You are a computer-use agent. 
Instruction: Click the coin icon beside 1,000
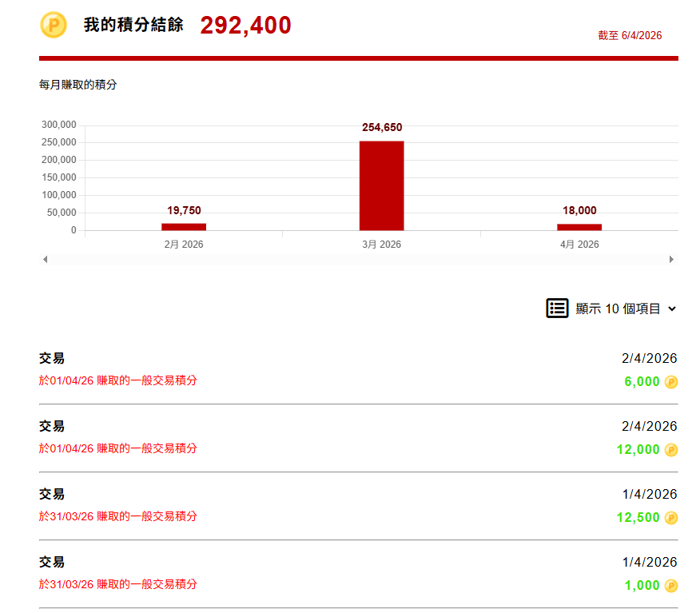coord(671,586)
